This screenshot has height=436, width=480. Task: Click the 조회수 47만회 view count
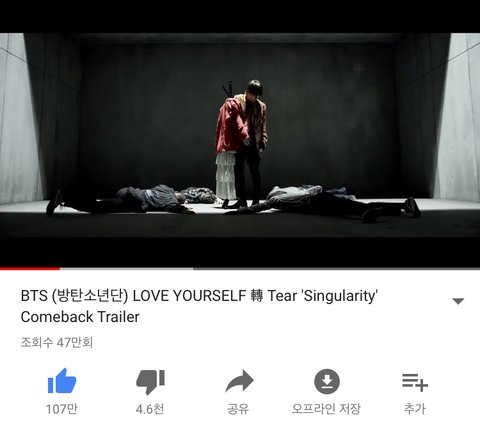(57, 342)
